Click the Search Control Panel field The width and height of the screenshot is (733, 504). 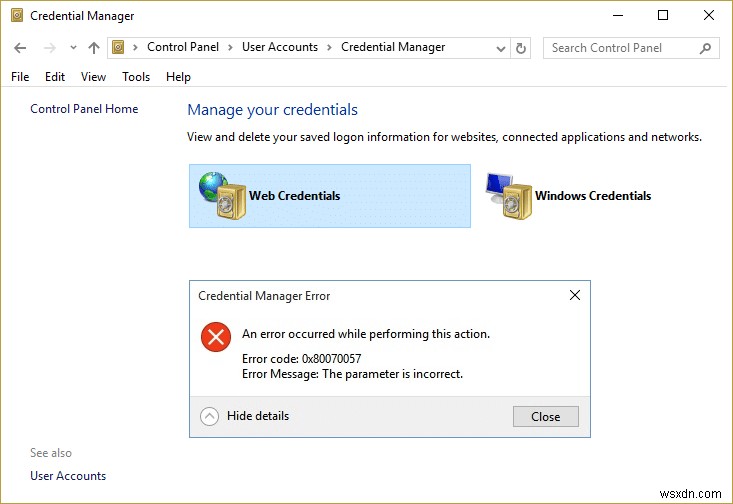(x=620, y=47)
